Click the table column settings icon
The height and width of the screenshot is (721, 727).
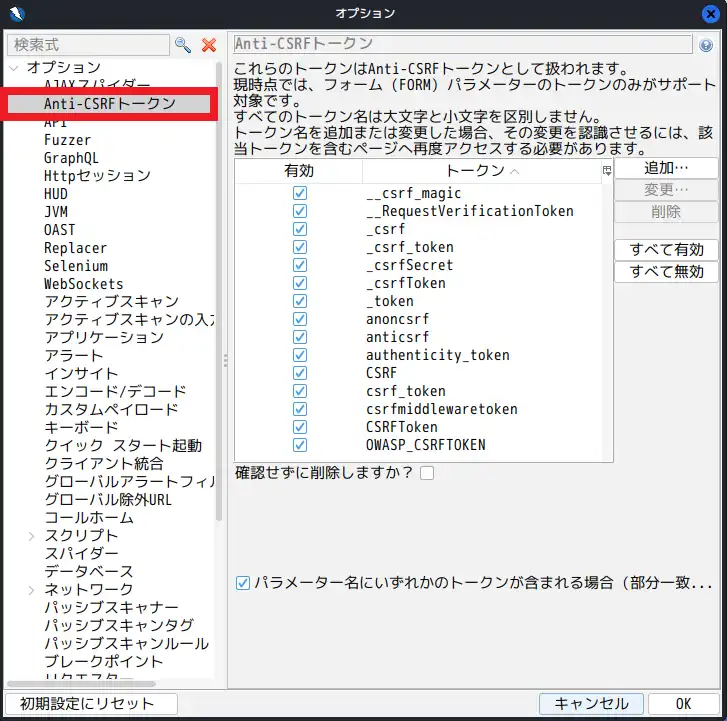point(607,171)
